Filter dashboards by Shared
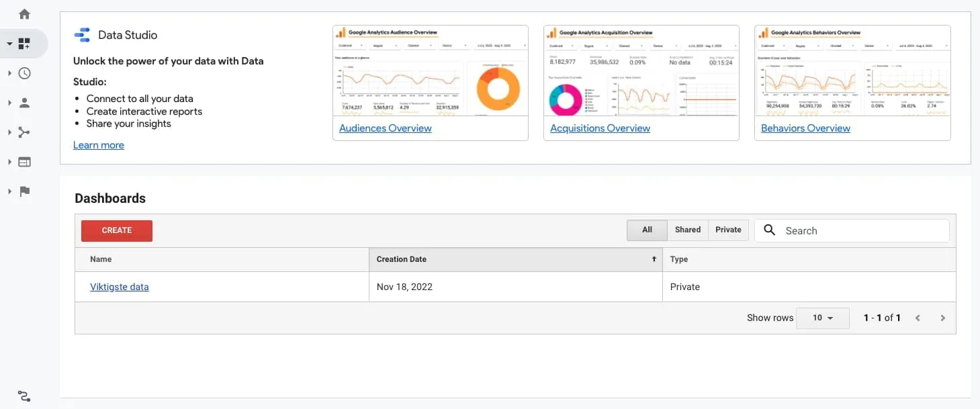 (x=687, y=230)
